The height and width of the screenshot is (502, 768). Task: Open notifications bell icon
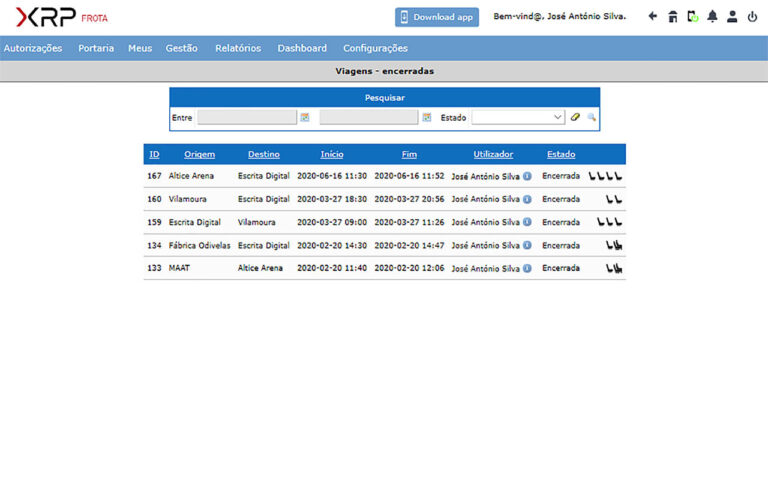[x=712, y=17]
